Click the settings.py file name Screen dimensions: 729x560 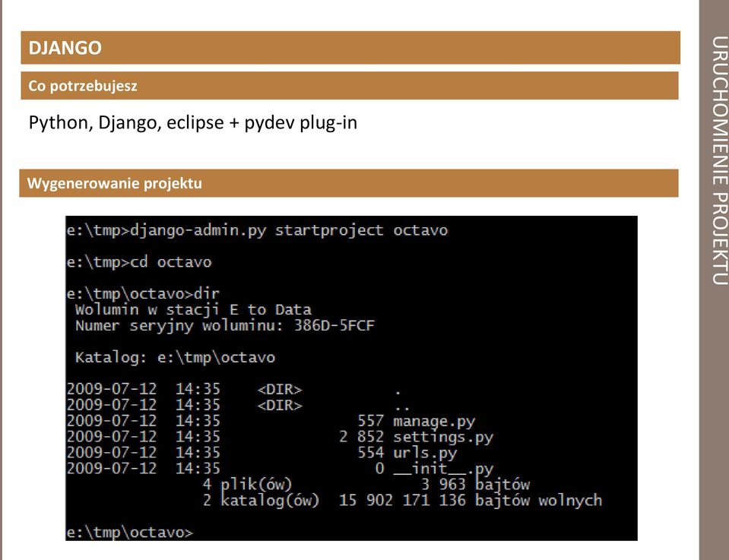(443, 438)
